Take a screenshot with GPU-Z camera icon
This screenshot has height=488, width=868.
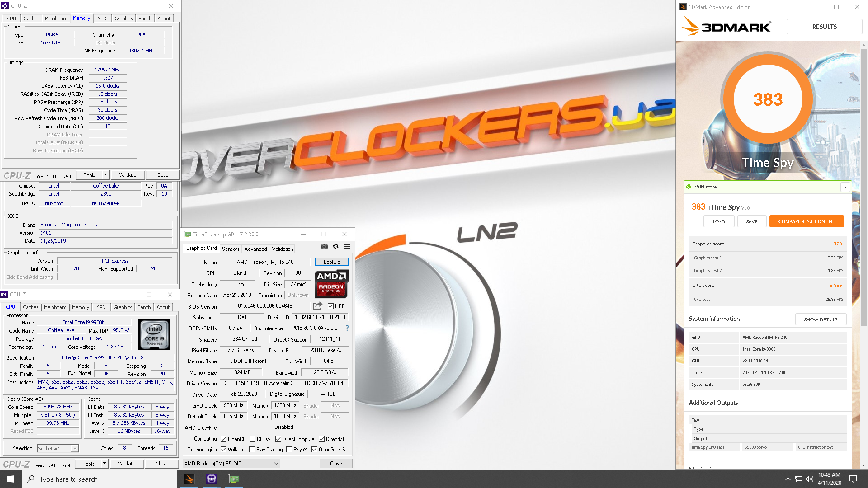click(324, 246)
